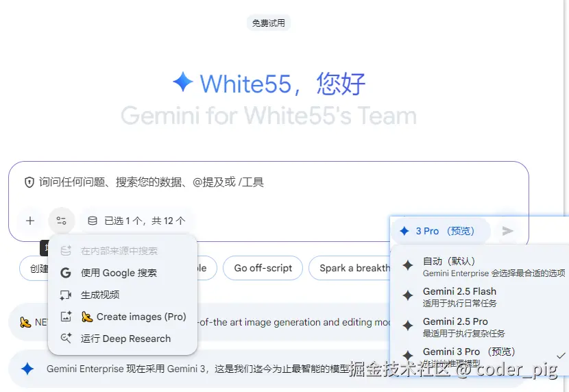Click the greeting text White55，您好
This screenshot has width=569, height=392.
pos(282,84)
